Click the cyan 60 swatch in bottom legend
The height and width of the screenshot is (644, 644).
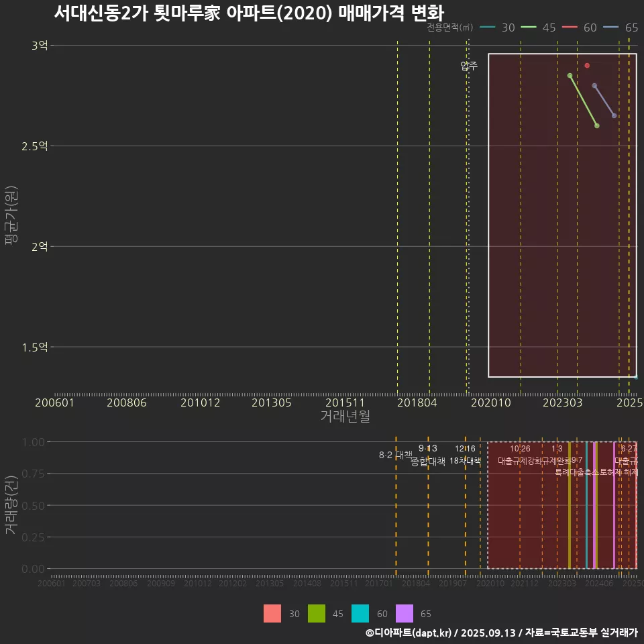tap(360, 614)
